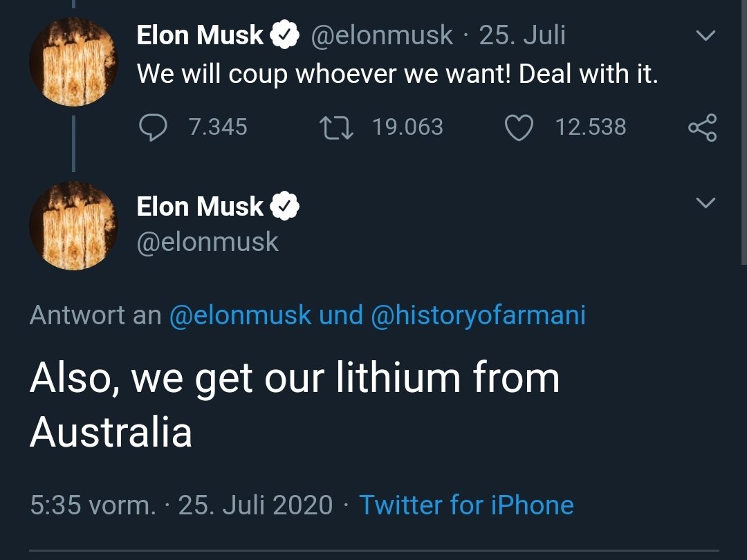Viewport: 747px width, 560px height.
Task: Open @elonmusk link in 'Antwort an' line
Action: coord(240,315)
